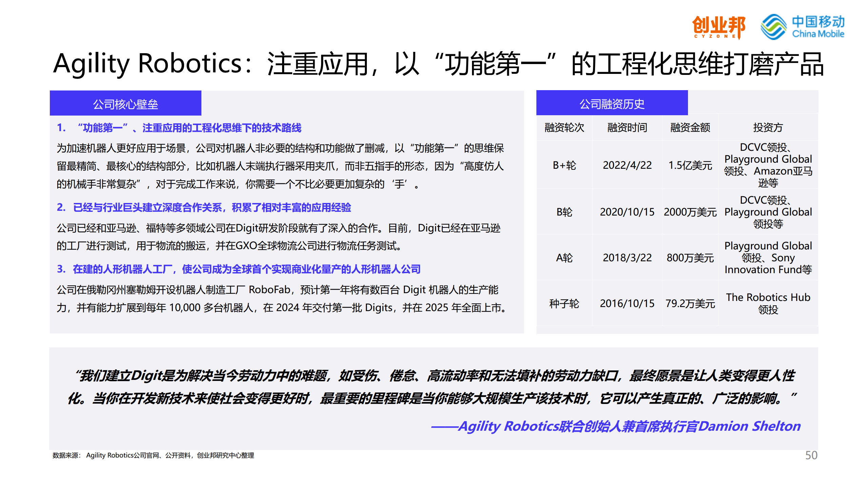
Task: Select heading 1 about 功能第一 技术路线
Action: point(179,128)
